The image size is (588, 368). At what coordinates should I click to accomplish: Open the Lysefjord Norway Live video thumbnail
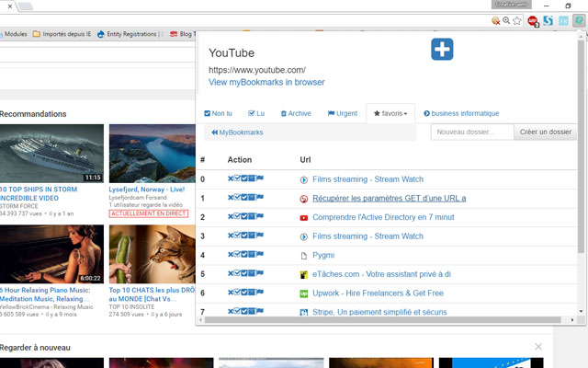coord(153,154)
